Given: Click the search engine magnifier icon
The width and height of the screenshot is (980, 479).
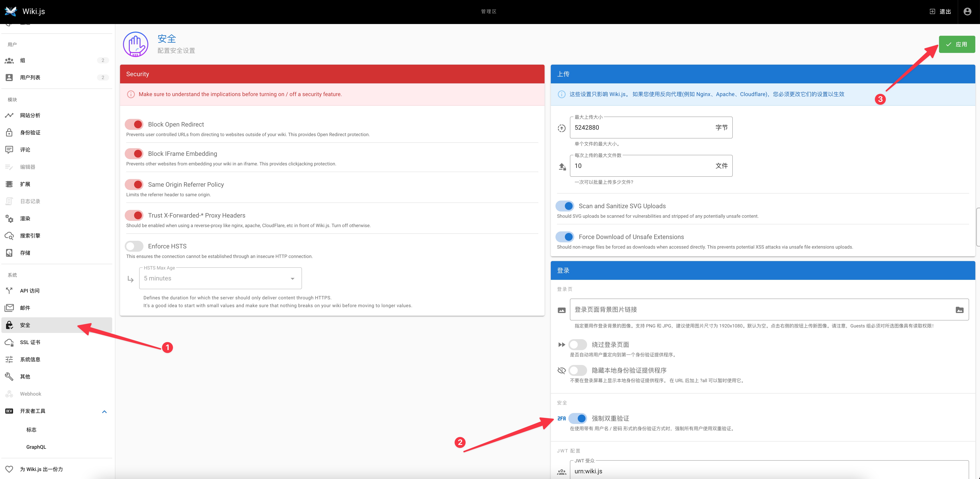Looking at the screenshot, I should (9, 236).
